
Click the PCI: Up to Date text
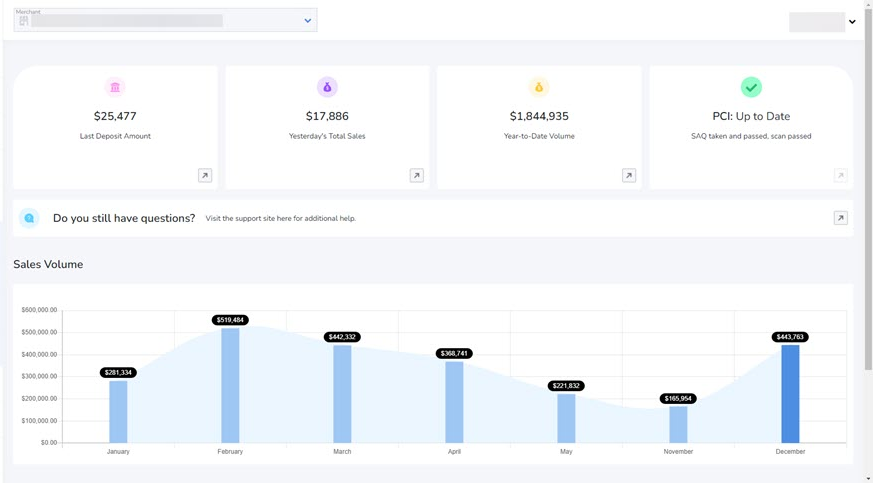tap(751, 116)
